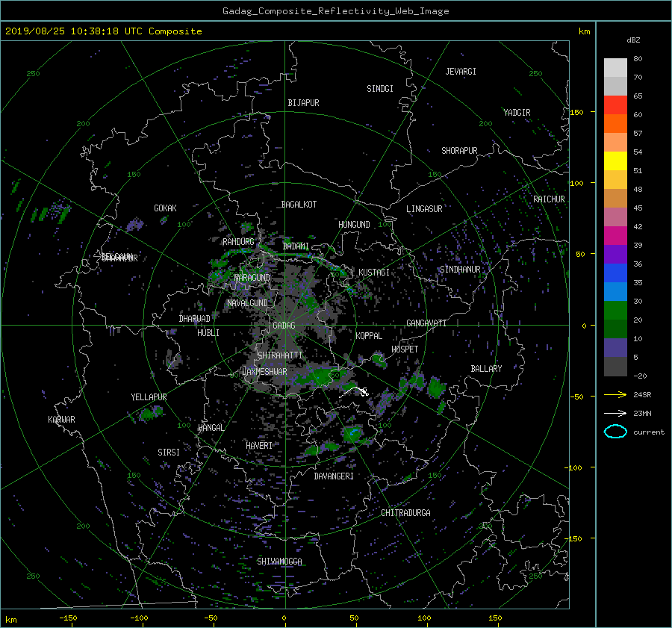Screen dimensions: 672x628
Task: Click the RAMDURG city label
Action: click(238, 242)
